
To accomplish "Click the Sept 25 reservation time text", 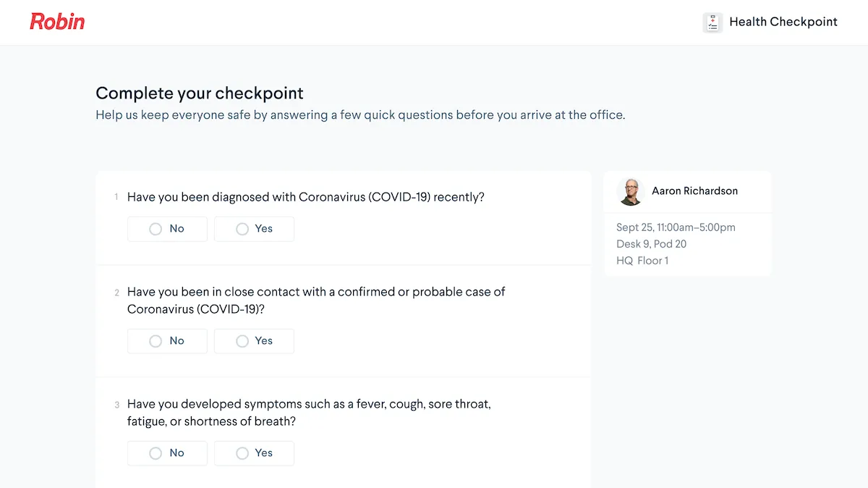I will pyautogui.click(x=676, y=227).
